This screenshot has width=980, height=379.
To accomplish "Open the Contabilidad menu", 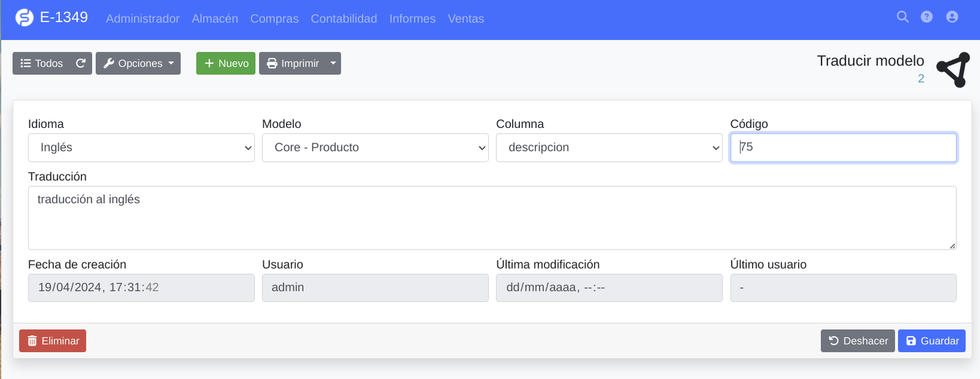I will pos(344,19).
